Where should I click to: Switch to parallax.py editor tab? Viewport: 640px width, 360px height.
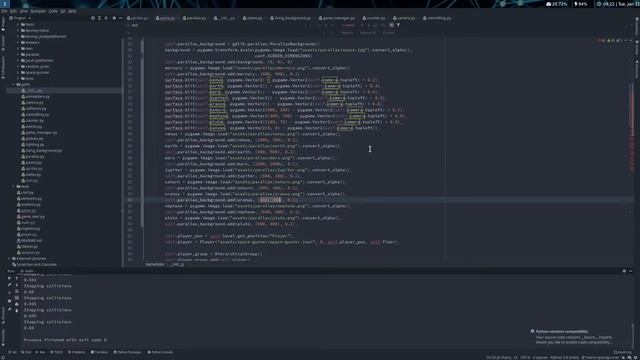pyautogui.click(x=195, y=18)
